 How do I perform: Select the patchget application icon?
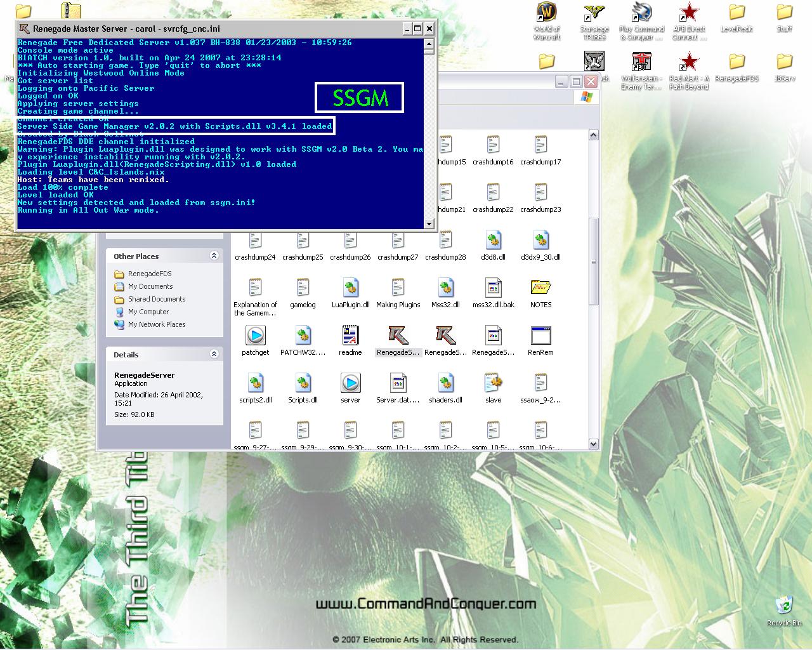point(255,335)
